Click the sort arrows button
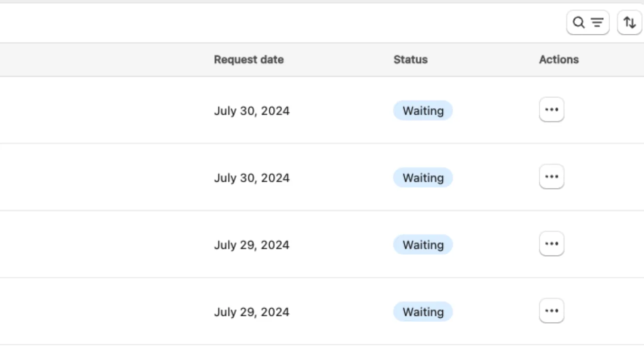This screenshot has width=644, height=353. (630, 22)
